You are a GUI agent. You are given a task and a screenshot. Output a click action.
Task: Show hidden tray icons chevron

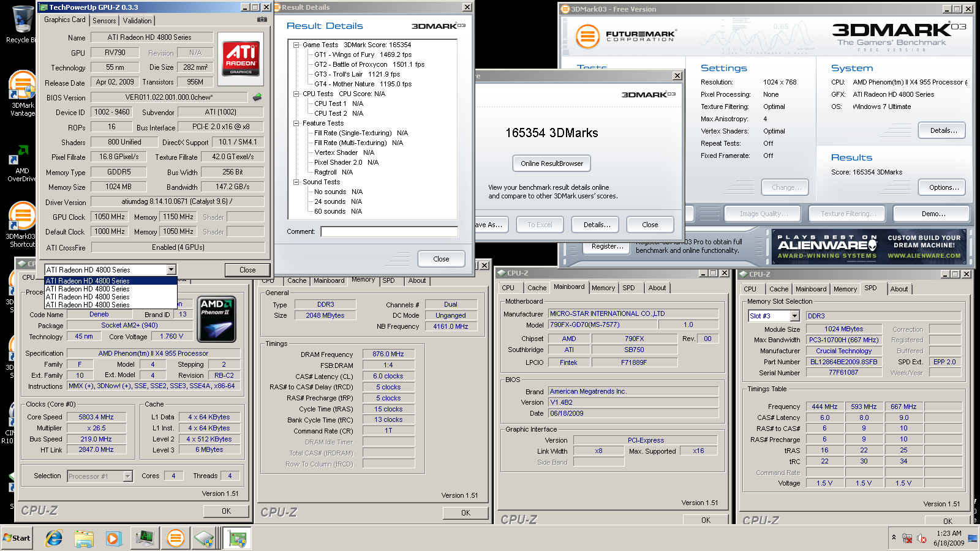pos(894,538)
